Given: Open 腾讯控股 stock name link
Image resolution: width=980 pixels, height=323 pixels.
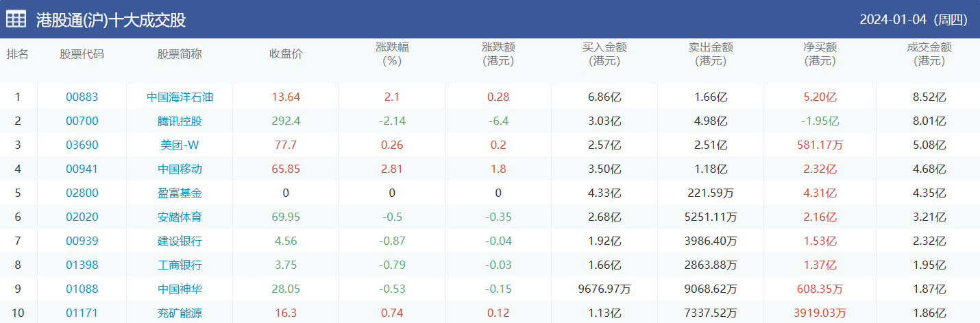Looking at the screenshot, I should (x=180, y=121).
